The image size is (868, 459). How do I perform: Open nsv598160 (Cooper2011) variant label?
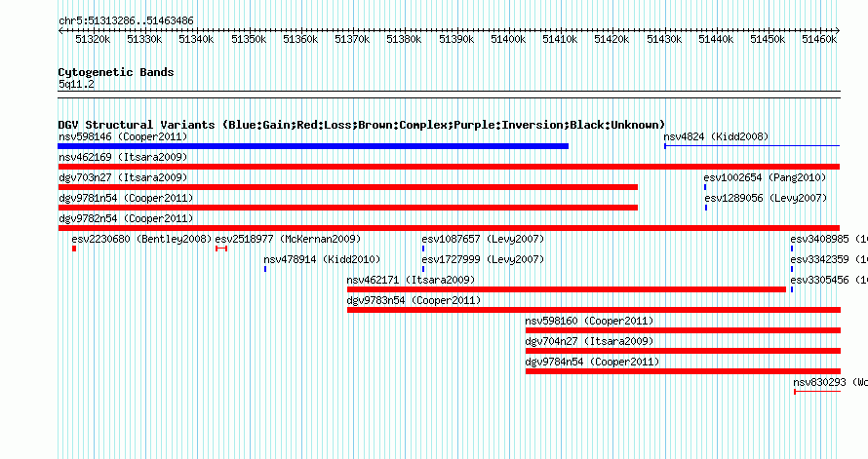(589, 321)
